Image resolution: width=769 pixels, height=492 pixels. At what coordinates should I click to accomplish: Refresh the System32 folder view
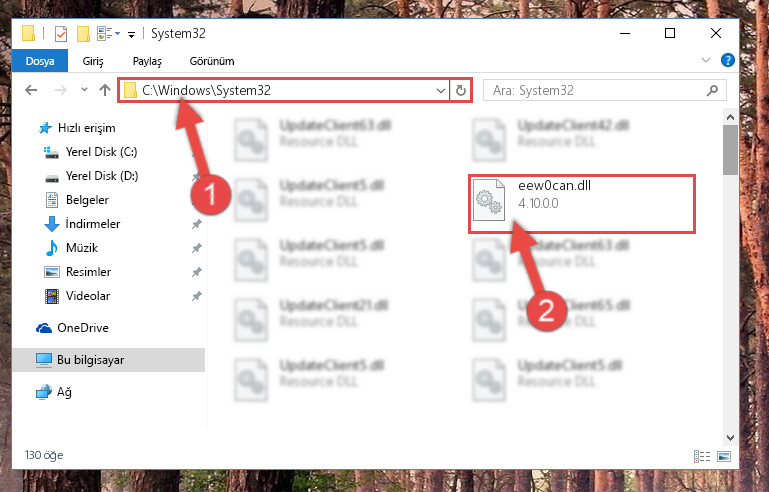click(461, 90)
